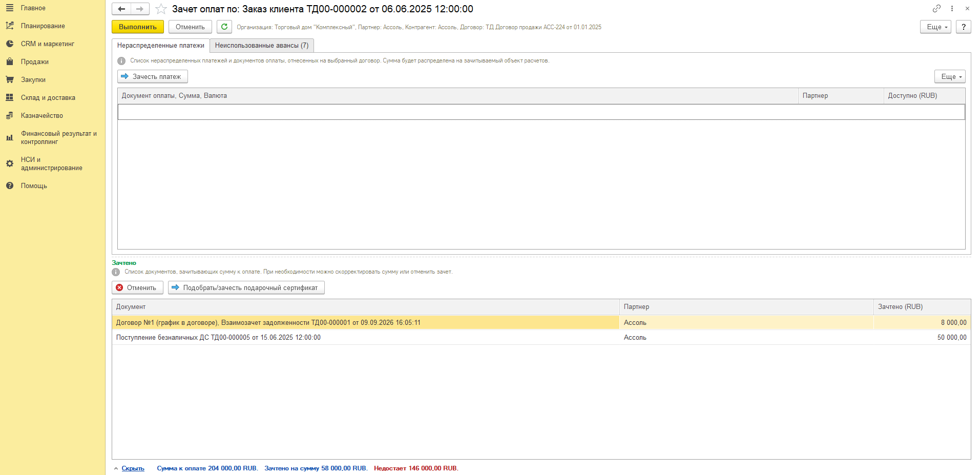This screenshot has height=475, width=980.
Task: Open the CRM и маркетинг section
Action: coord(48,44)
